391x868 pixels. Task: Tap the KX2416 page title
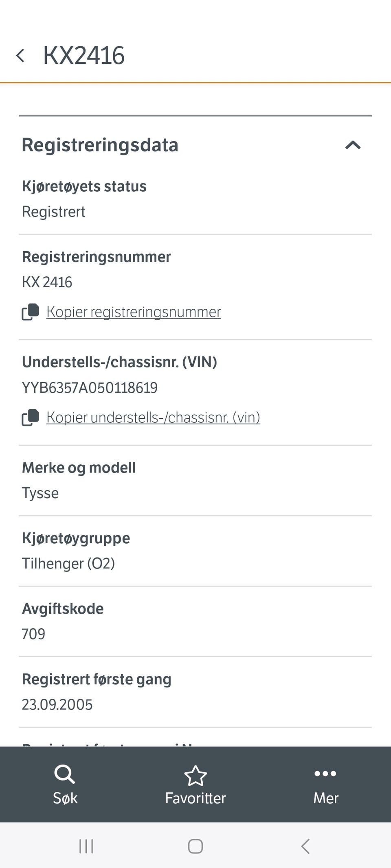(x=84, y=55)
